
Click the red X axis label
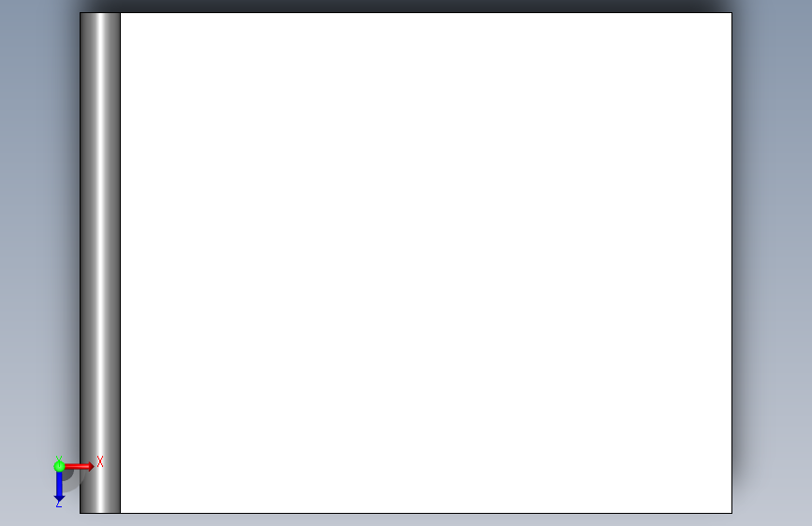click(x=100, y=461)
